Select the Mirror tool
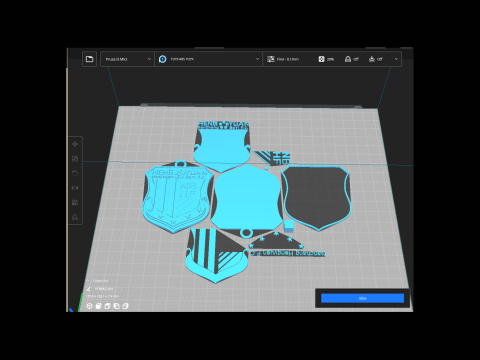The width and height of the screenshot is (480, 360). (75, 188)
